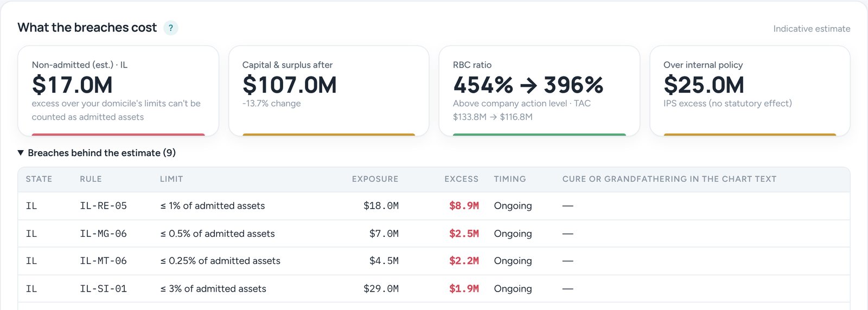Select the IL-MT-06 rule row

click(434, 261)
